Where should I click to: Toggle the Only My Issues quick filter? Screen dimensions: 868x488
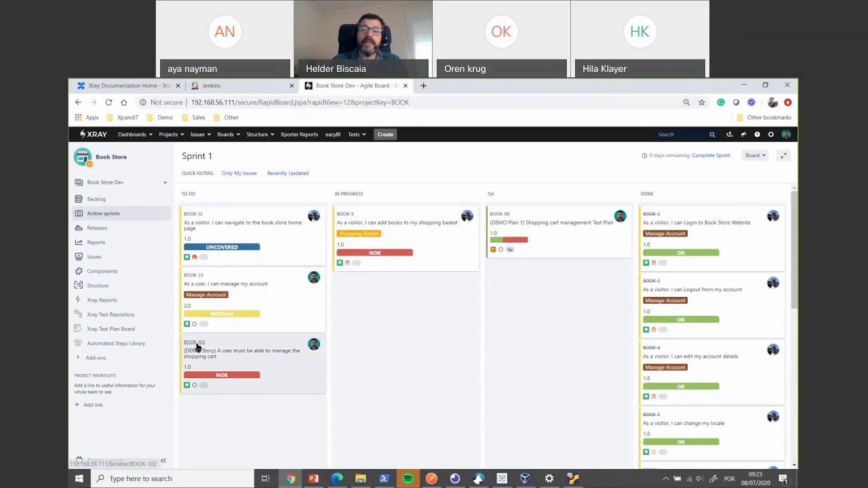239,173
